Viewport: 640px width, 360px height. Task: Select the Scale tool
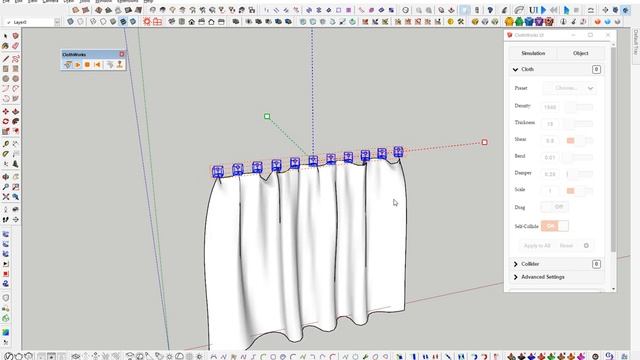[x=5, y=131]
